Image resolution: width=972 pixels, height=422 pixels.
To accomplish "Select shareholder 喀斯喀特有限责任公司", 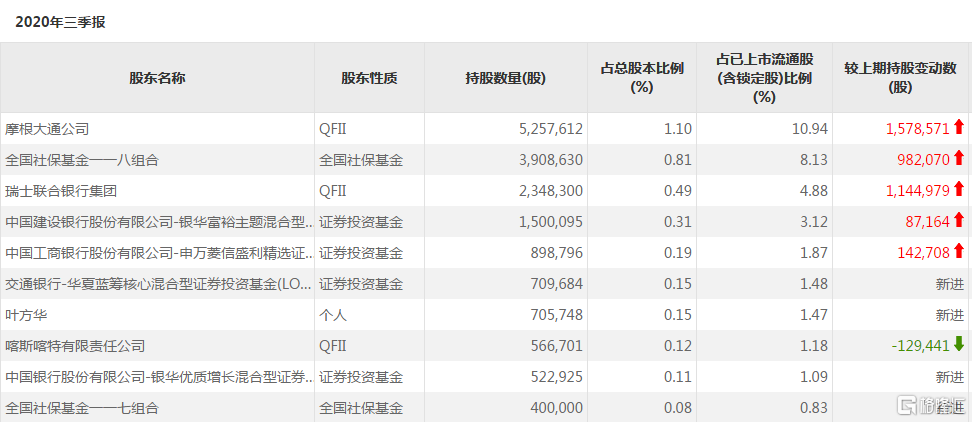I will [75, 346].
